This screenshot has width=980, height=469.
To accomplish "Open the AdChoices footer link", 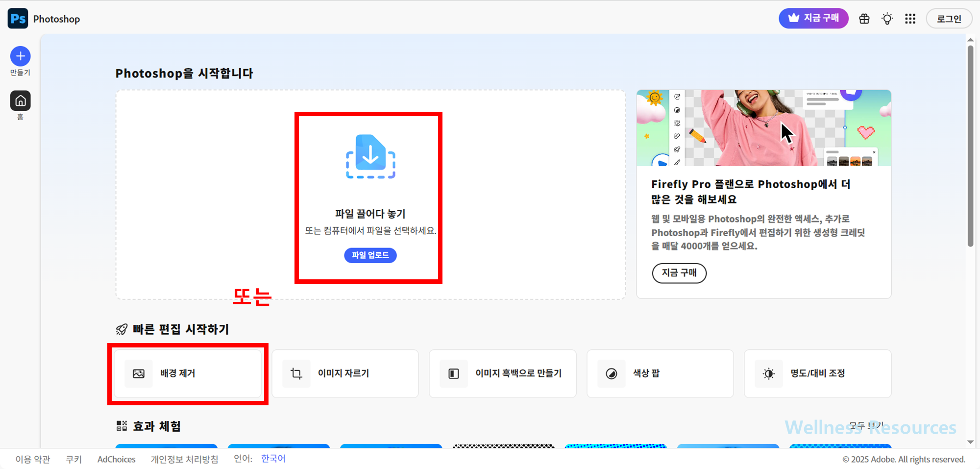I will (117, 459).
